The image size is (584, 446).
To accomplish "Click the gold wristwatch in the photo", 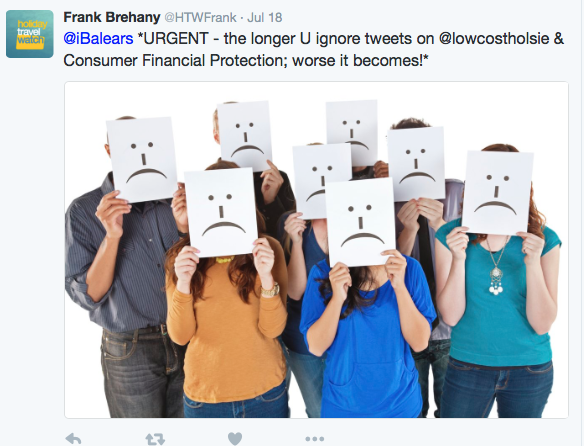I will tap(270, 290).
